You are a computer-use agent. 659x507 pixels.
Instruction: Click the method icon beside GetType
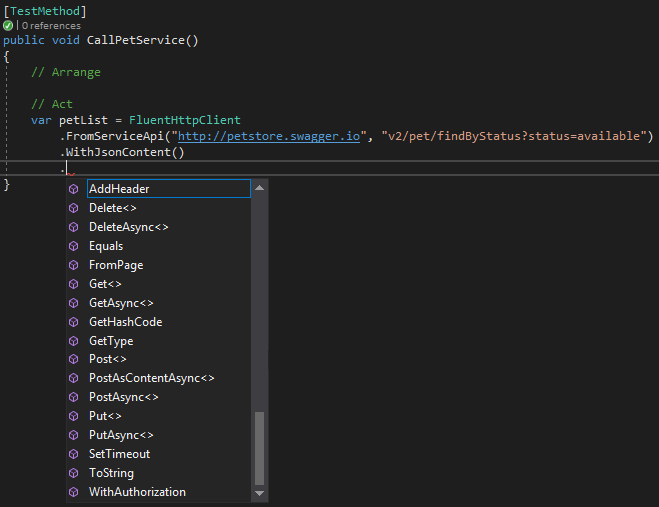pyautogui.click(x=74, y=341)
